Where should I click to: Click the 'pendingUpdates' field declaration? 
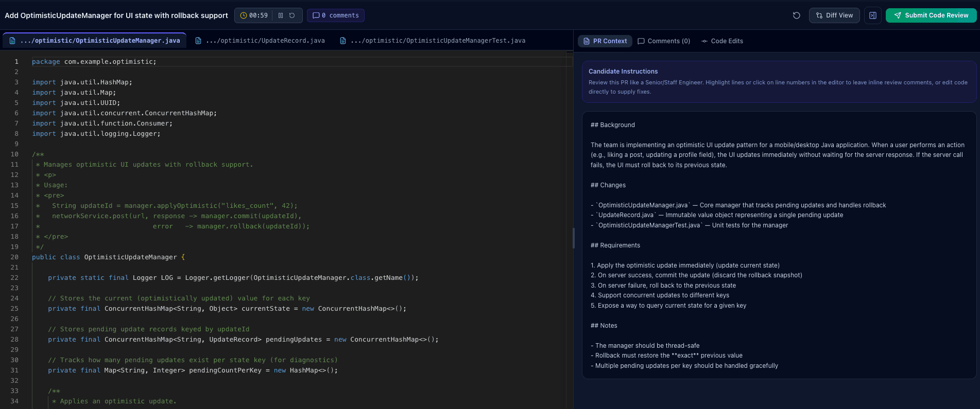click(x=243, y=340)
